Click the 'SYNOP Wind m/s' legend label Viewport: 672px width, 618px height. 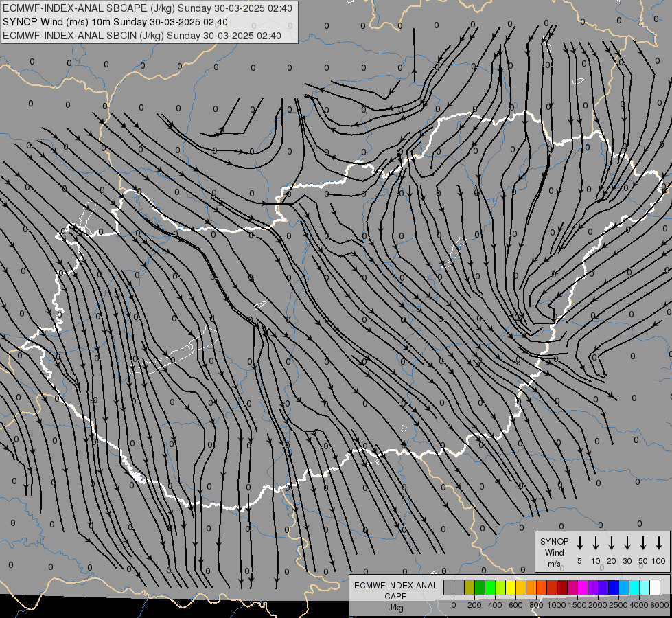[554, 552]
